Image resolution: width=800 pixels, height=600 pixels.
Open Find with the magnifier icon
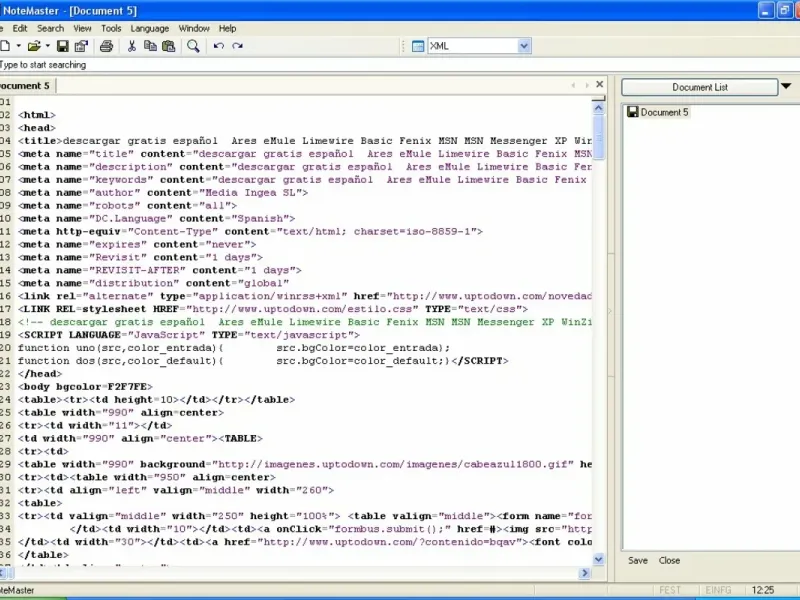click(x=193, y=46)
